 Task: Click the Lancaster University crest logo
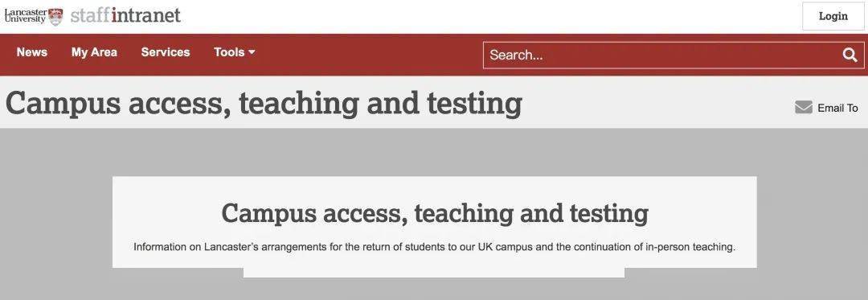coord(55,17)
